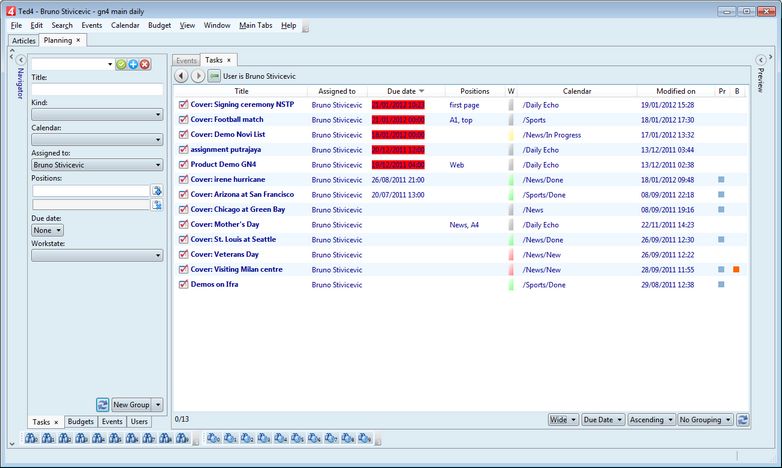
Task: Click into the first Positions input field
Action: click(91, 191)
